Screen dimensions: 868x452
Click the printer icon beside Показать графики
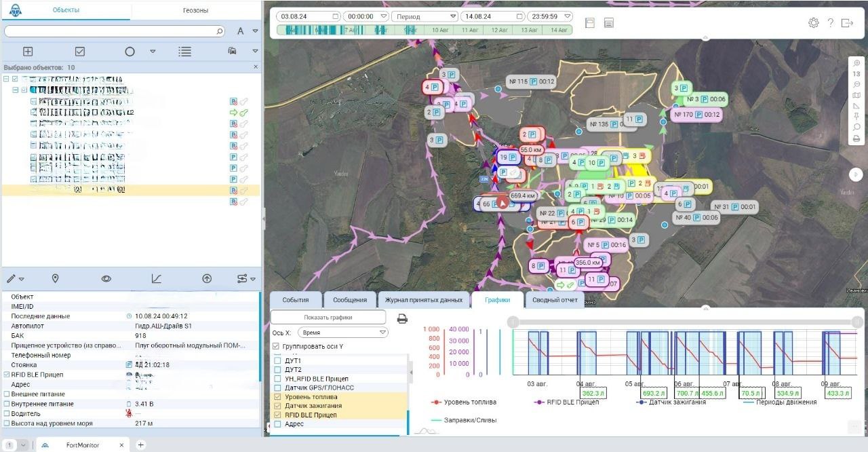coord(402,318)
